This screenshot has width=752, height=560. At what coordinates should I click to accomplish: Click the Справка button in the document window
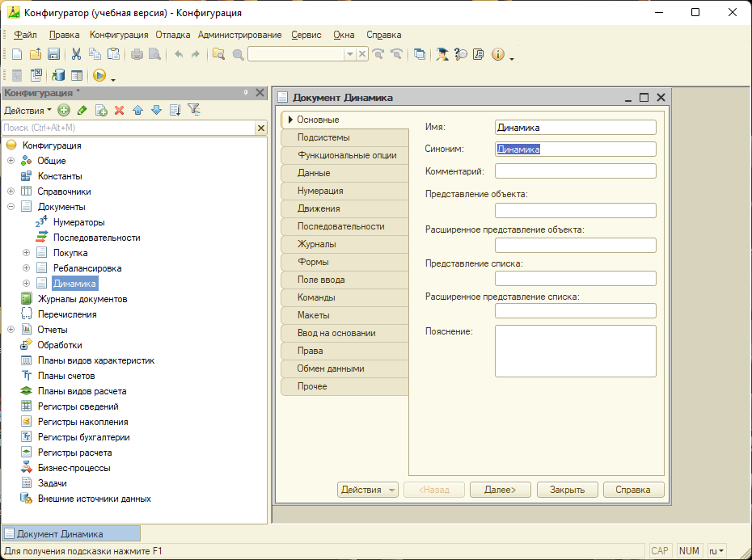point(633,490)
